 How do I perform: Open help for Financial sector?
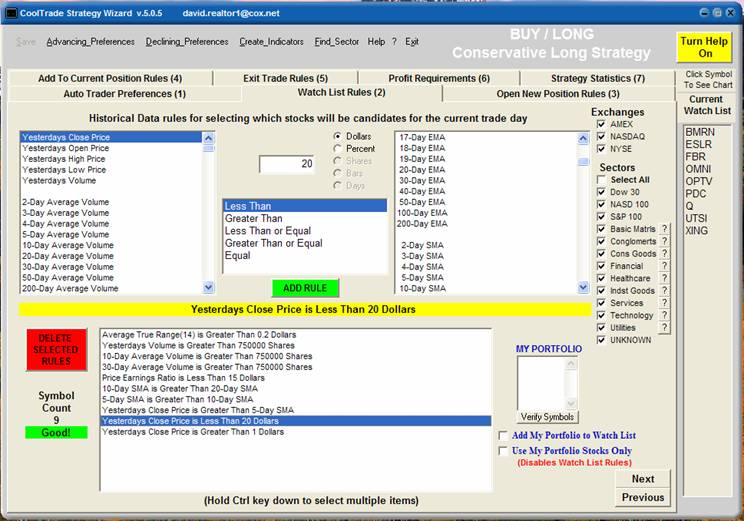664,266
